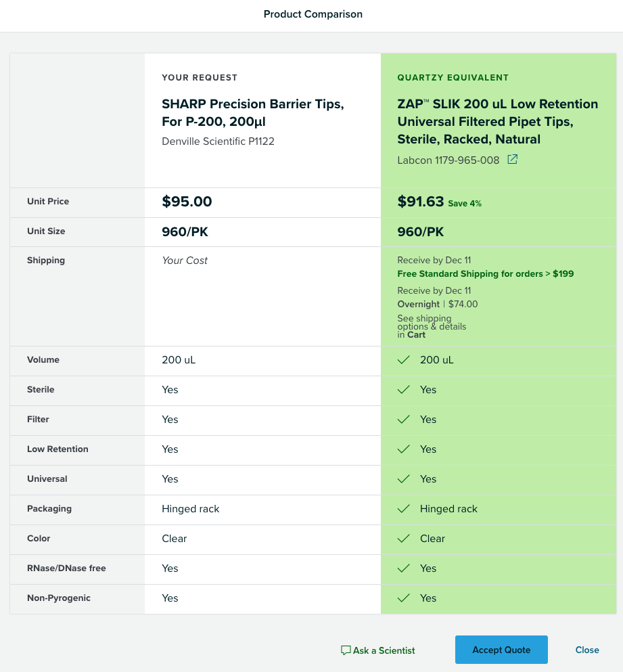Image resolution: width=623 pixels, height=672 pixels.
Task: Click the checkmark in Low Retention row
Action: tap(404, 449)
